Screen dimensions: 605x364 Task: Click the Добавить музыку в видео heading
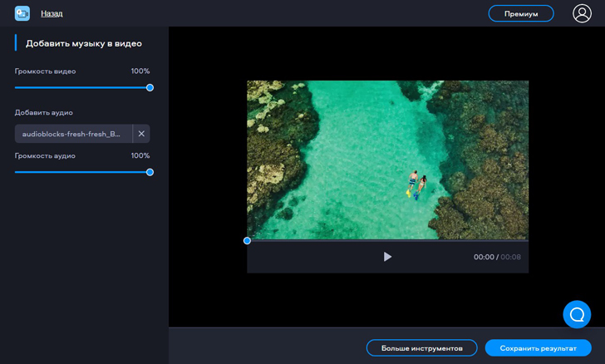coord(84,43)
